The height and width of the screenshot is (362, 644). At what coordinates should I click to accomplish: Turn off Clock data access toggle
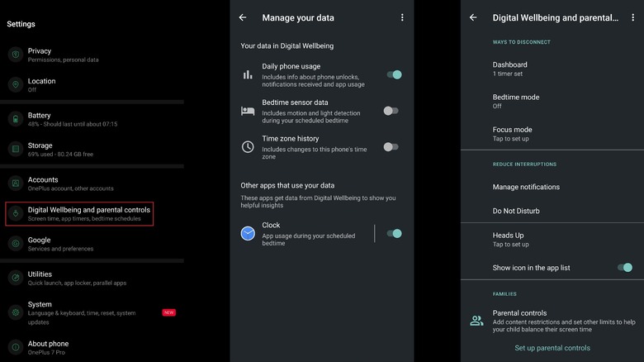point(393,234)
